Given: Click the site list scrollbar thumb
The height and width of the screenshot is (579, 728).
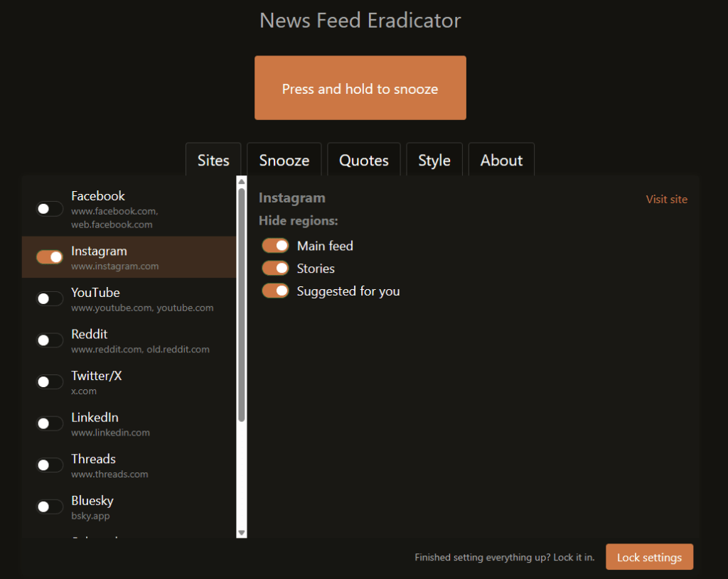Looking at the screenshot, I should click(242, 305).
